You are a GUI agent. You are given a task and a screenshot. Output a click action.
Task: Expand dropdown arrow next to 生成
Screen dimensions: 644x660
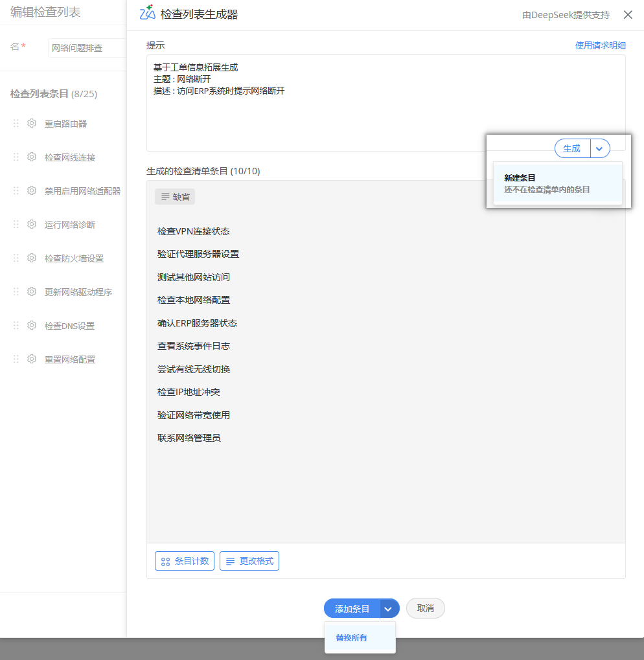pyautogui.click(x=600, y=149)
